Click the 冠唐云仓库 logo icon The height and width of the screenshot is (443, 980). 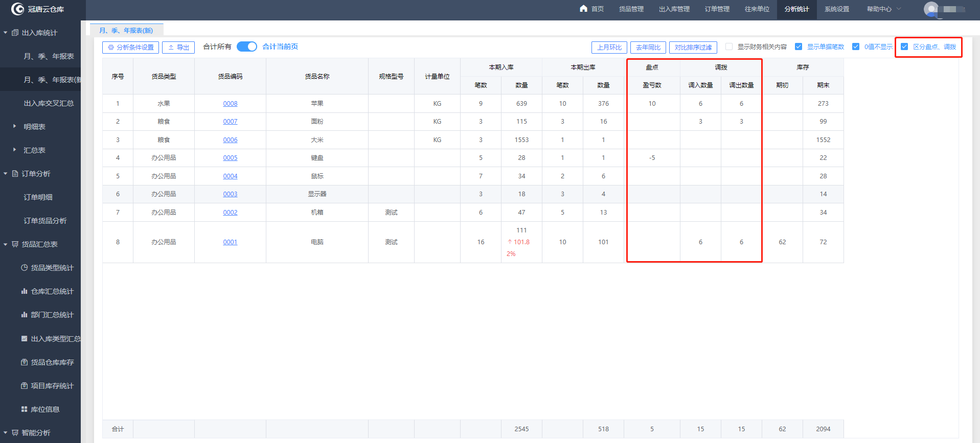pos(17,9)
